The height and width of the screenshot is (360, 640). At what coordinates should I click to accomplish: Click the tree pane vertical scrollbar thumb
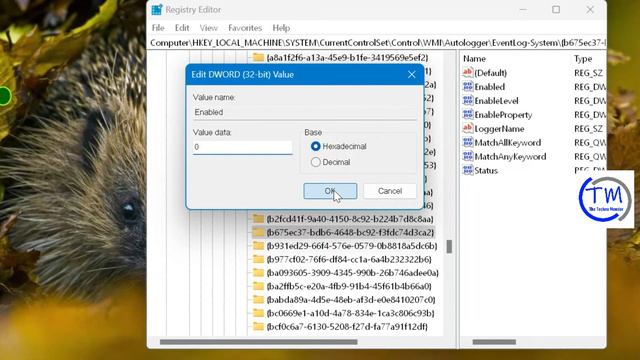[449, 247]
